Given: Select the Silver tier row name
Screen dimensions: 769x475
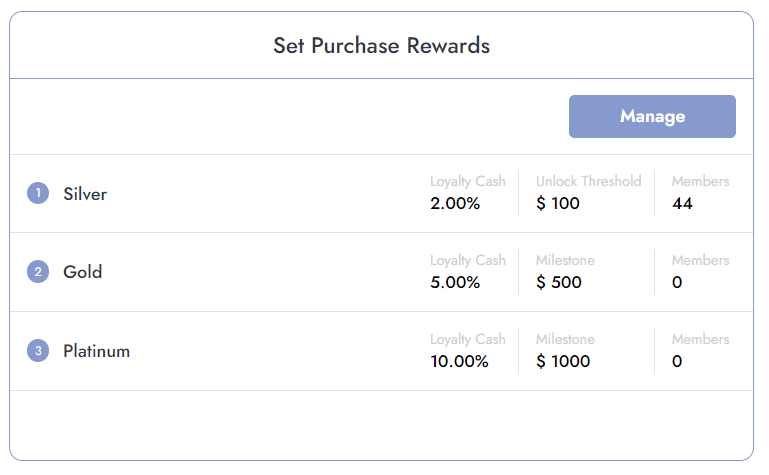Looking at the screenshot, I should (x=85, y=194).
